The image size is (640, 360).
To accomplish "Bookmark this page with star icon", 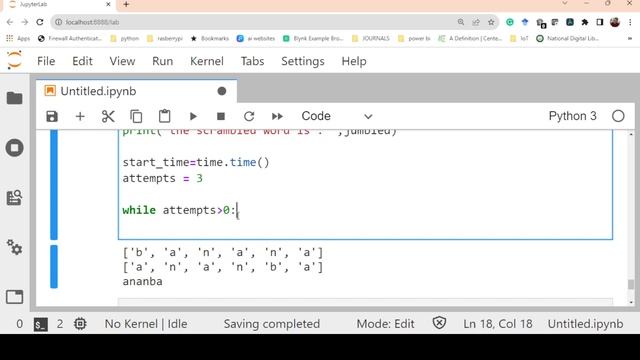I will pos(491,22).
